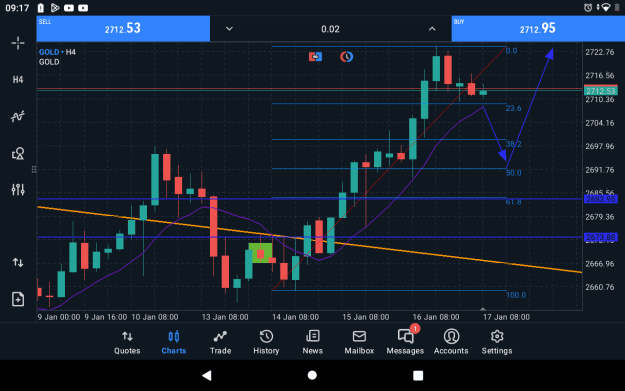The image size is (625, 391).
Task: Tap the SELL 2712.53 button
Action: tap(123, 28)
